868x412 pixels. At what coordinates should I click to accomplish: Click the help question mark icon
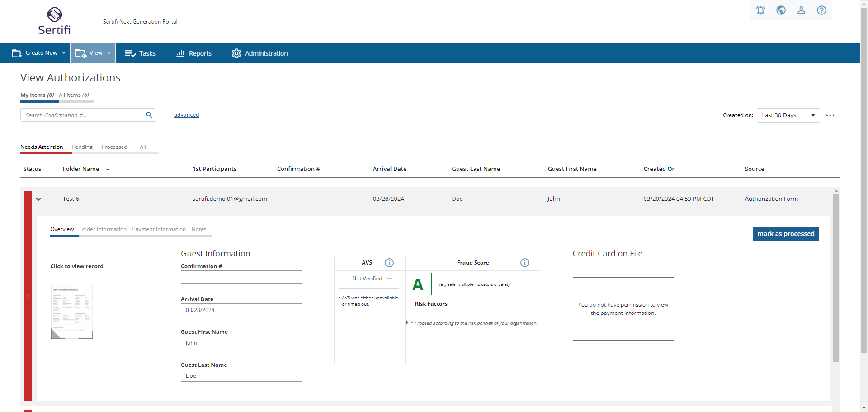pos(821,10)
